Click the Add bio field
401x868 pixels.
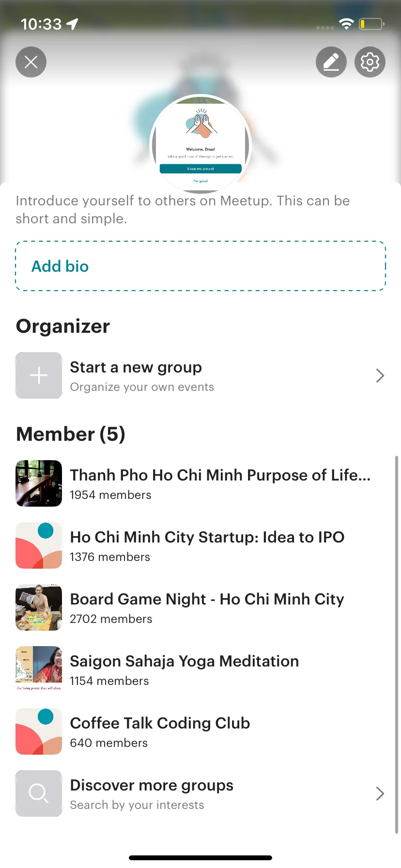point(200,266)
